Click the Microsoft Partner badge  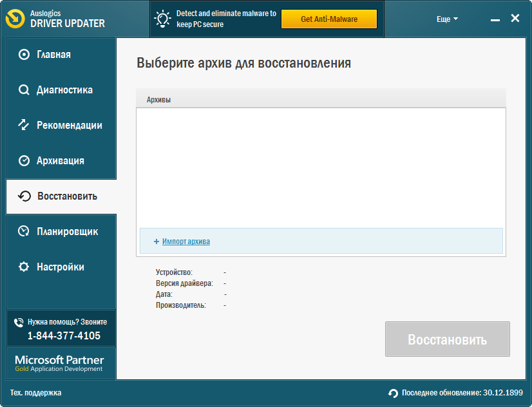click(59, 363)
